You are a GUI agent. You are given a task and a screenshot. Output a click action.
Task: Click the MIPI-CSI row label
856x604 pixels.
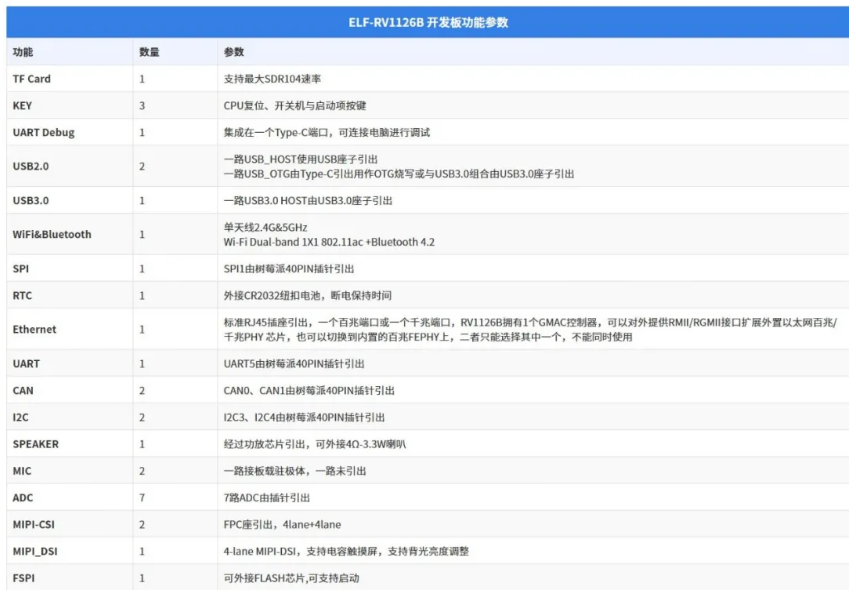click(x=34, y=524)
